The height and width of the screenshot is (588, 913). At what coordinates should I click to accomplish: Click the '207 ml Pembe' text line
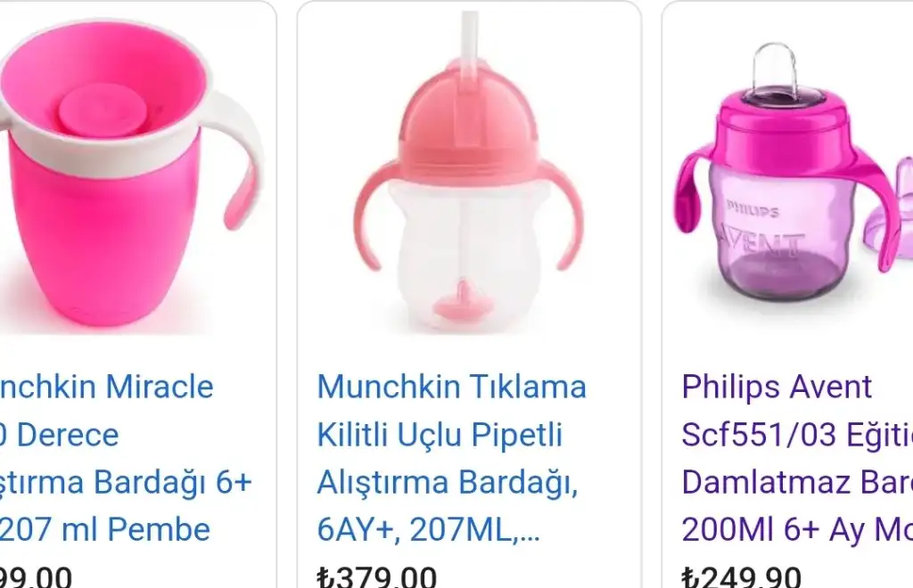click(x=105, y=529)
